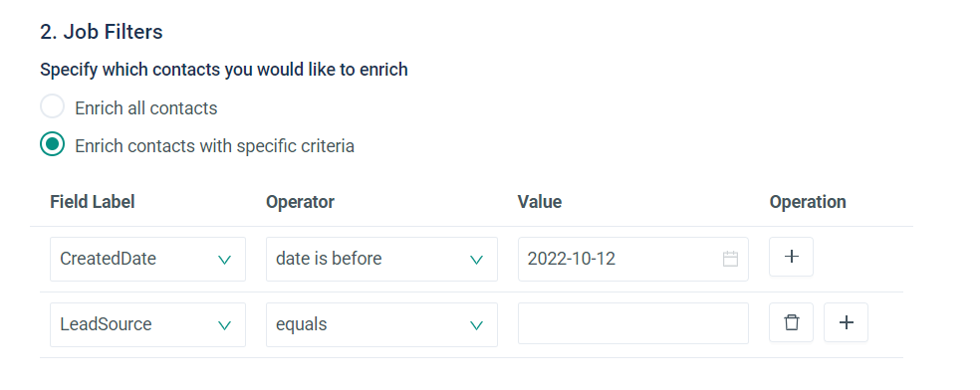Open the equals operator dropdown
This screenshot has height=390, width=980.
click(381, 324)
